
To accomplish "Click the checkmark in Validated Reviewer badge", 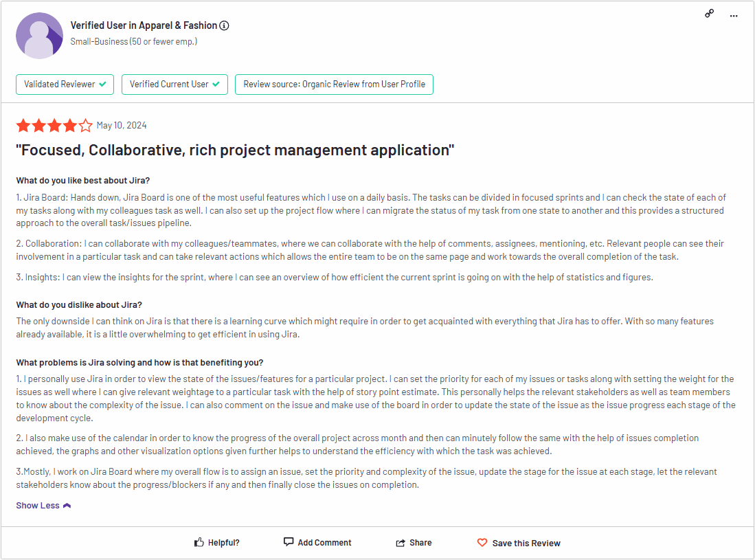I will [x=102, y=85].
